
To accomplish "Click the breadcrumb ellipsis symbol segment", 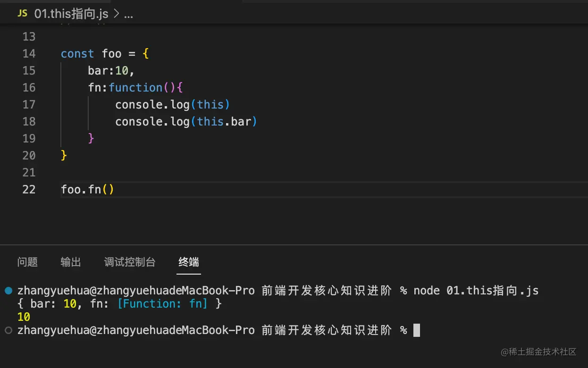I will (128, 15).
